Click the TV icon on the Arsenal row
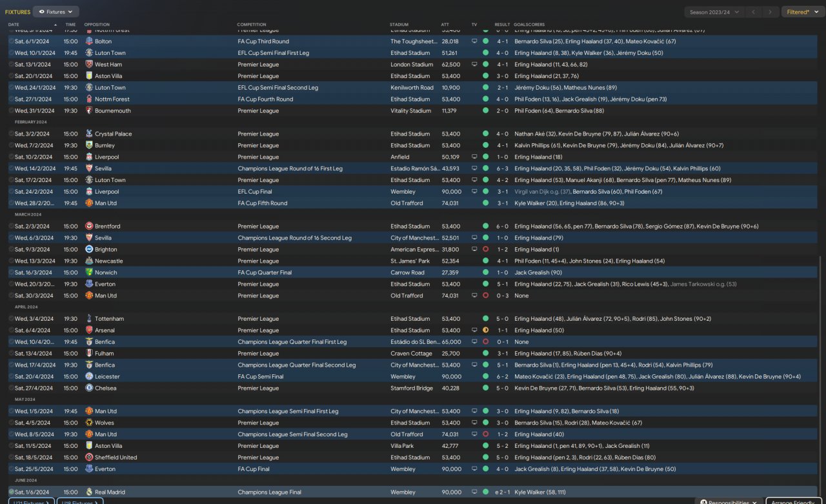This screenshot has width=826, height=504. pyautogui.click(x=474, y=330)
